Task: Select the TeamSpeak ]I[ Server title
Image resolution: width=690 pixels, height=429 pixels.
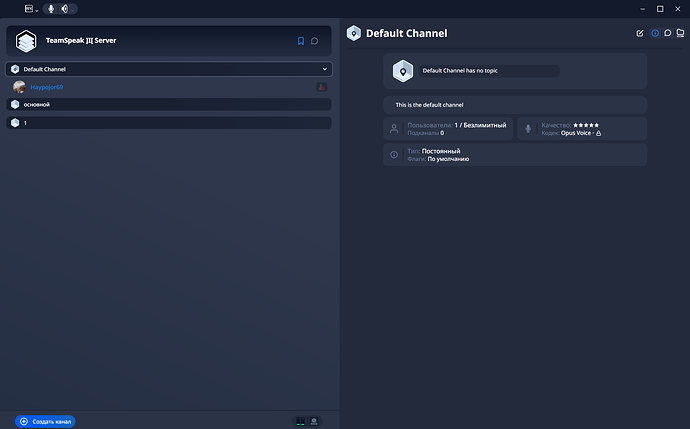Action: (x=81, y=40)
